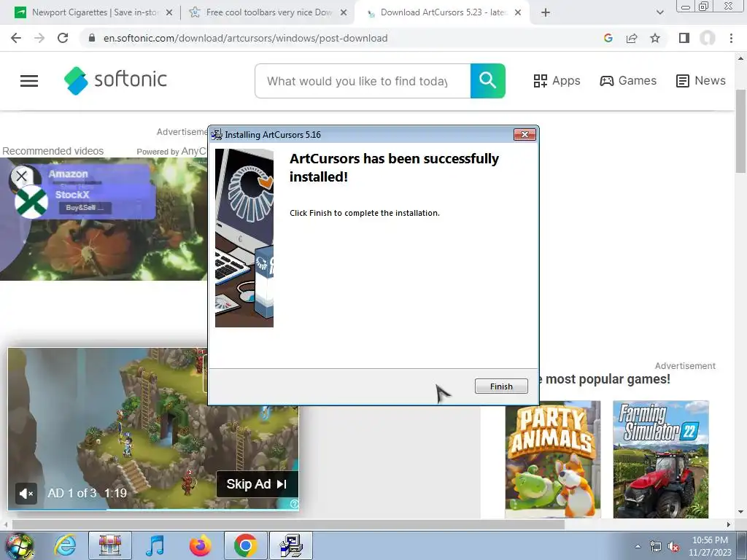Switch to Free cool toolbars tab
Image resolution: width=747 pixels, height=560 pixels.
click(x=267, y=12)
